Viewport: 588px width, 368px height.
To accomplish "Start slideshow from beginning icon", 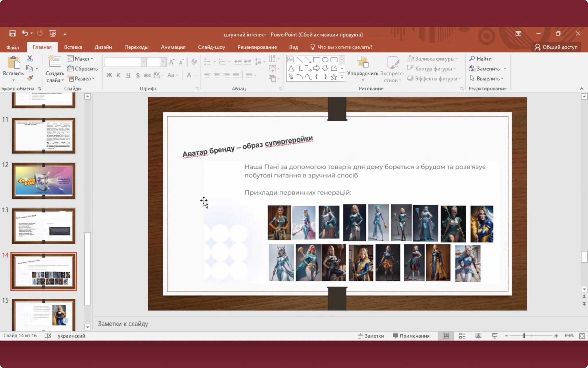I will tap(53, 34).
